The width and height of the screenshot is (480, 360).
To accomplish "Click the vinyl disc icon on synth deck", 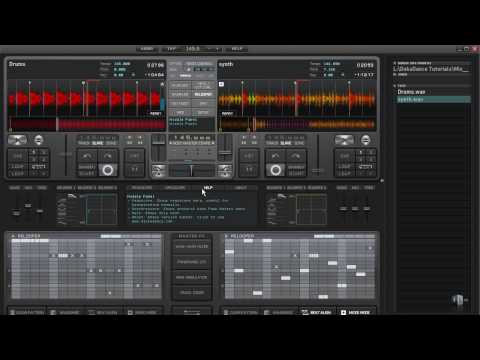I will pos(344,140).
